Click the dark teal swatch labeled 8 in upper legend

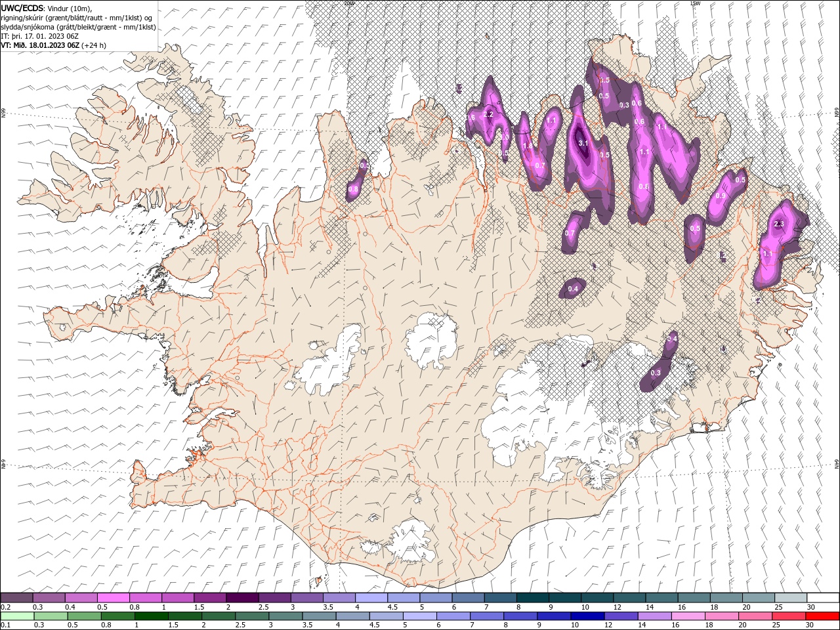(x=533, y=598)
